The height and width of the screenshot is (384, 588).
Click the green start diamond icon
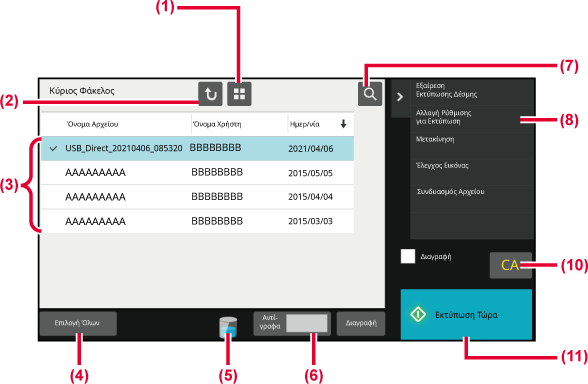[x=418, y=314]
